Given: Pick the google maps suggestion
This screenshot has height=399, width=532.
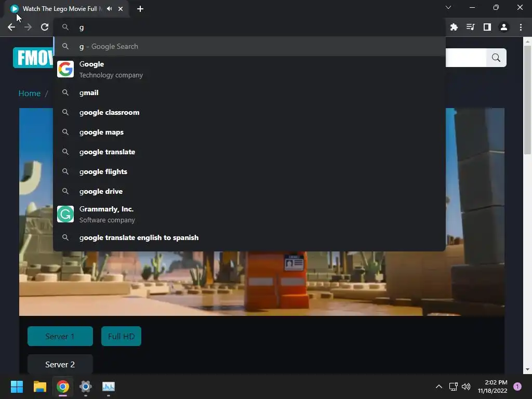Looking at the screenshot, I should [249, 132].
